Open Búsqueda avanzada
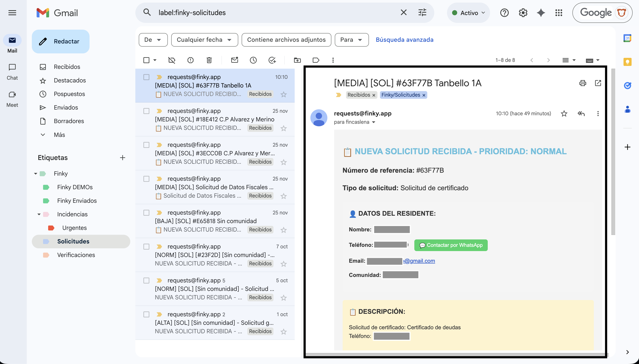This screenshot has height=364, width=639. (405, 39)
